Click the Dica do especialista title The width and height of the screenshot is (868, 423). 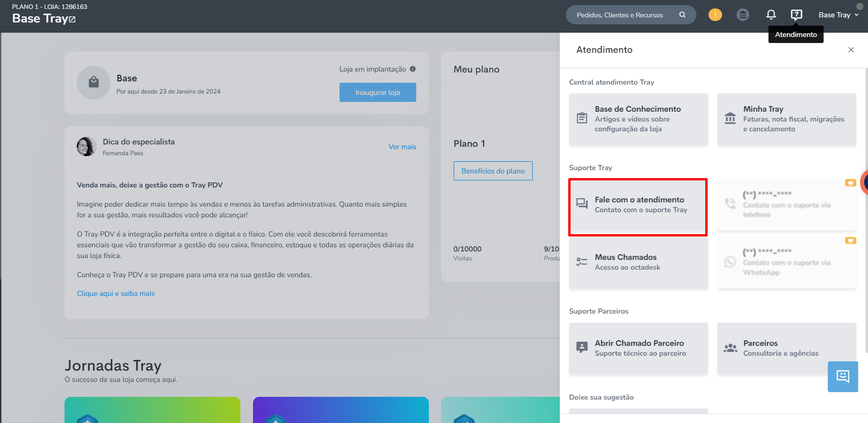pyautogui.click(x=139, y=142)
